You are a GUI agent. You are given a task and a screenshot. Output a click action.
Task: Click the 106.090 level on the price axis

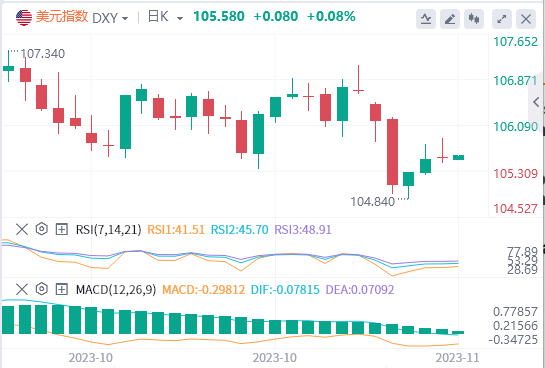coord(515,126)
